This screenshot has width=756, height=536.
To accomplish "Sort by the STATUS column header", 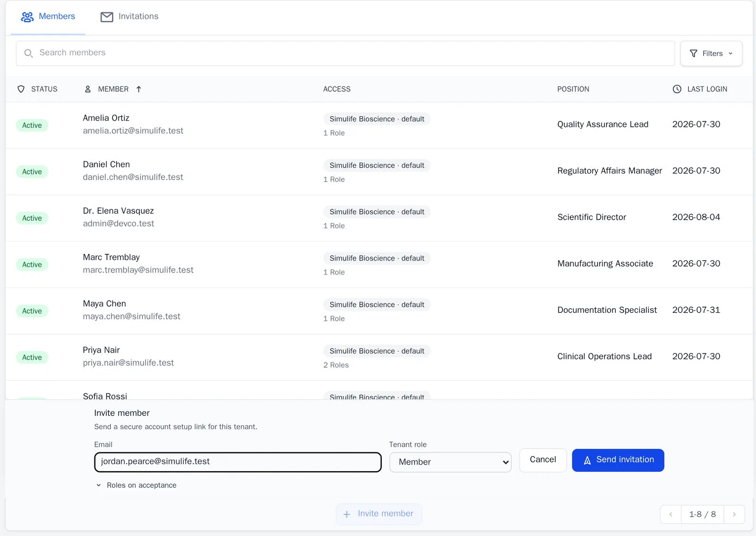I will tap(44, 89).
